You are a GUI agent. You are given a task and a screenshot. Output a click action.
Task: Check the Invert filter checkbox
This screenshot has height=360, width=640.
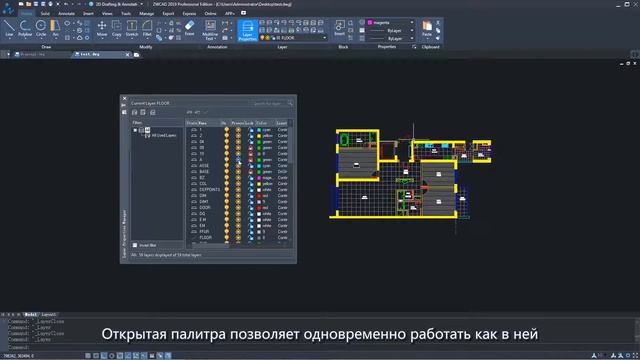point(135,245)
